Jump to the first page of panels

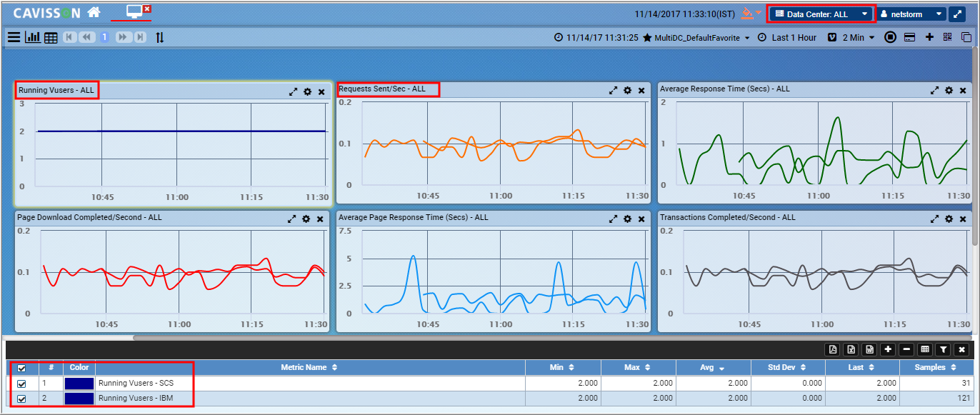(x=70, y=37)
